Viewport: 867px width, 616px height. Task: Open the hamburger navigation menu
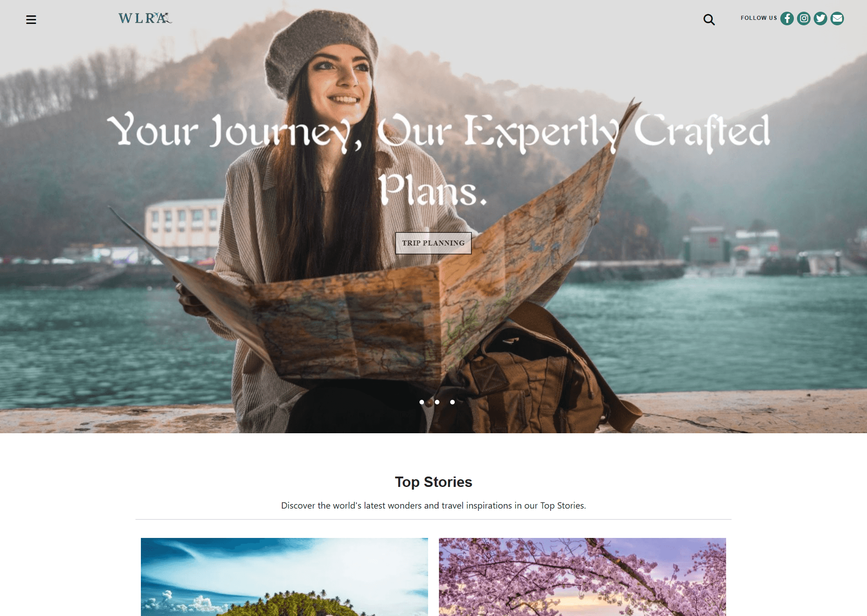pyautogui.click(x=31, y=19)
